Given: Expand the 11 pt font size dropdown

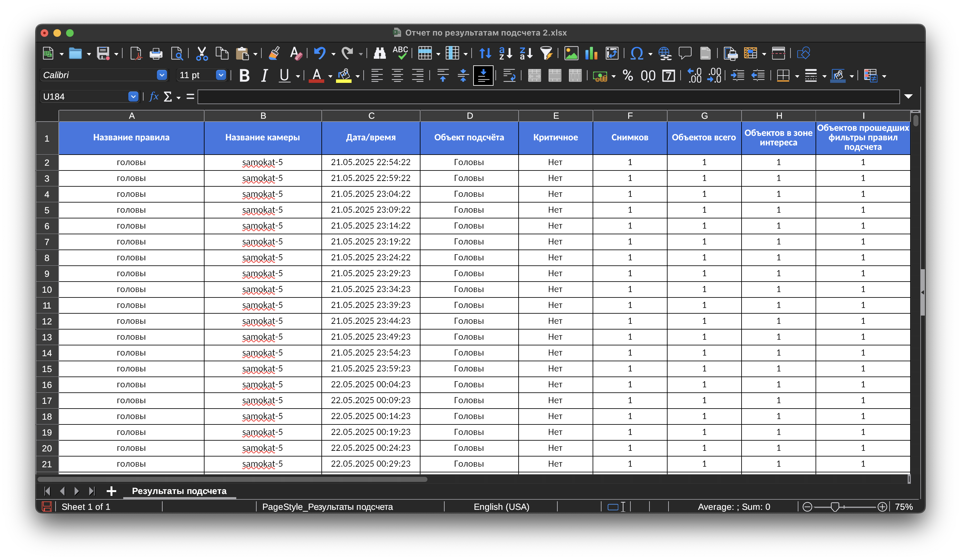Looking at the screenshot, I should click(220, 75).
